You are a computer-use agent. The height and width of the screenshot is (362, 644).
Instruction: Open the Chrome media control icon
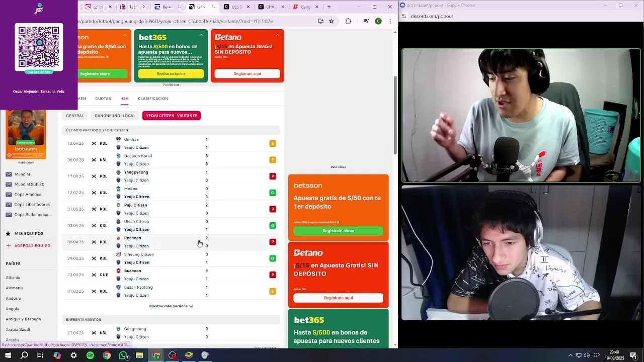(366, 21)
